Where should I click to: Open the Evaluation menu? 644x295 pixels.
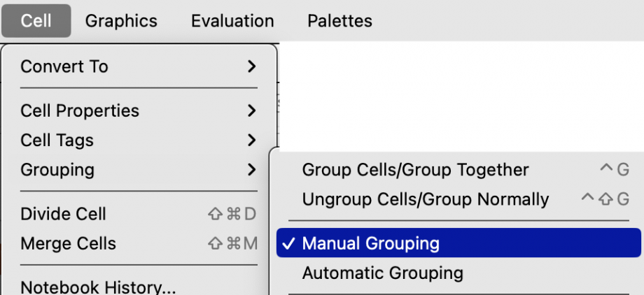(x=232, y=21)
